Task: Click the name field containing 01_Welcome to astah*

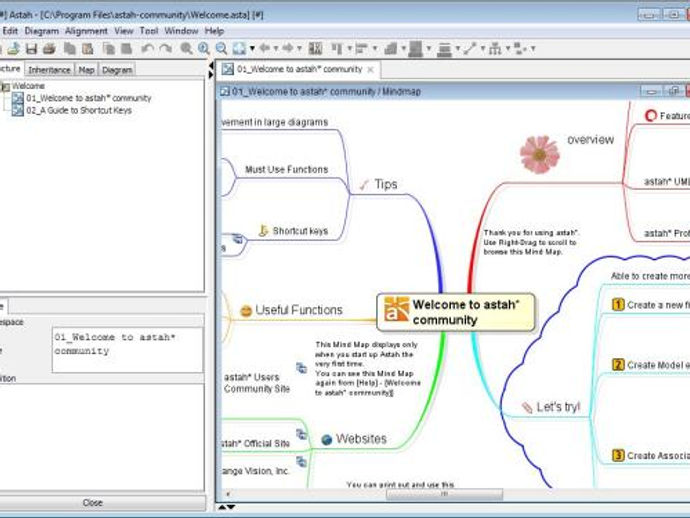Action: [x=127, y=350]
